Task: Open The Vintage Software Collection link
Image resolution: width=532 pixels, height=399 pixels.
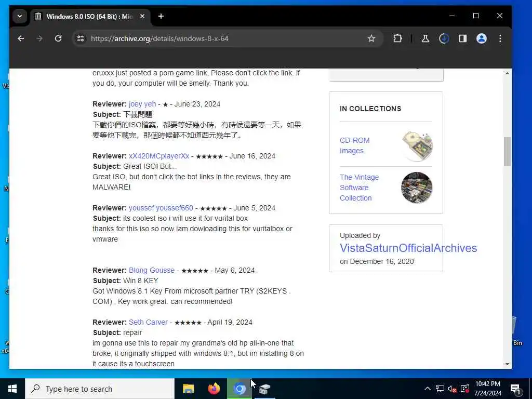Action: pyautogui.click(x=360, y=188)
